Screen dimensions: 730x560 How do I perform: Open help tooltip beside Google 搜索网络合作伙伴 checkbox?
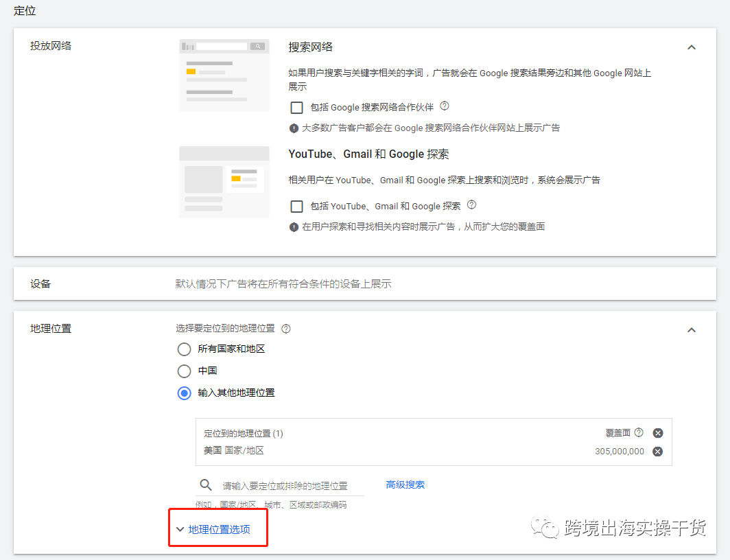tap(444, 107)
